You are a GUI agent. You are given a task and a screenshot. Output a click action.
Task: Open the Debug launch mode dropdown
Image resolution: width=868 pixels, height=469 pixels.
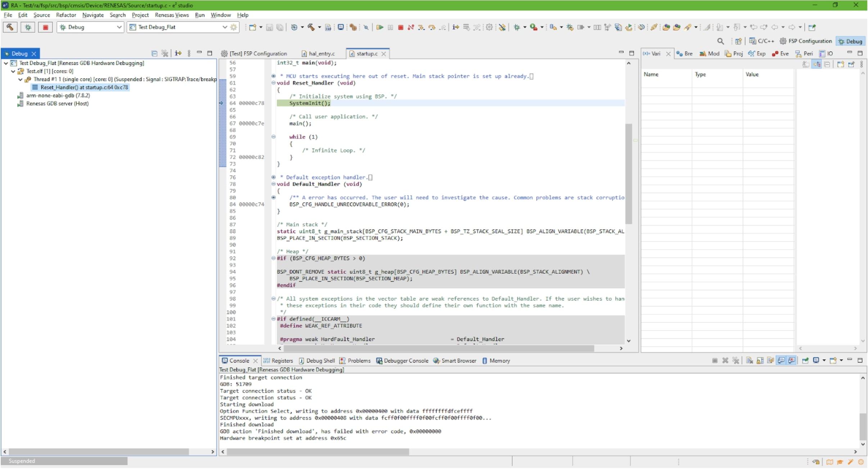click(119, 27)
